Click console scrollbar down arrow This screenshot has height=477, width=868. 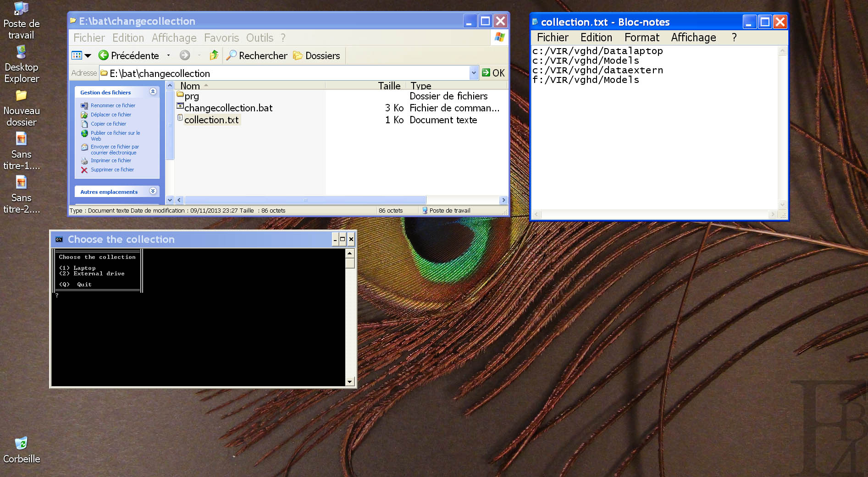coord(349,382)
